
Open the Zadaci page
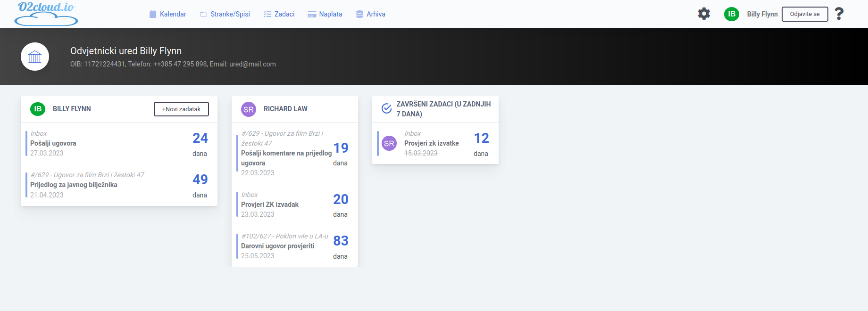click(x=279, y=14)
